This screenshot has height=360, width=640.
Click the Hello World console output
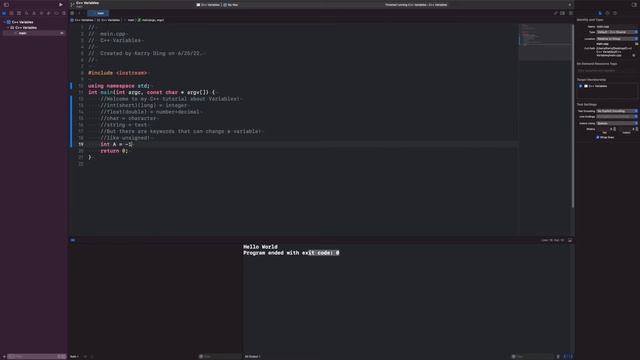coord(260,247)
